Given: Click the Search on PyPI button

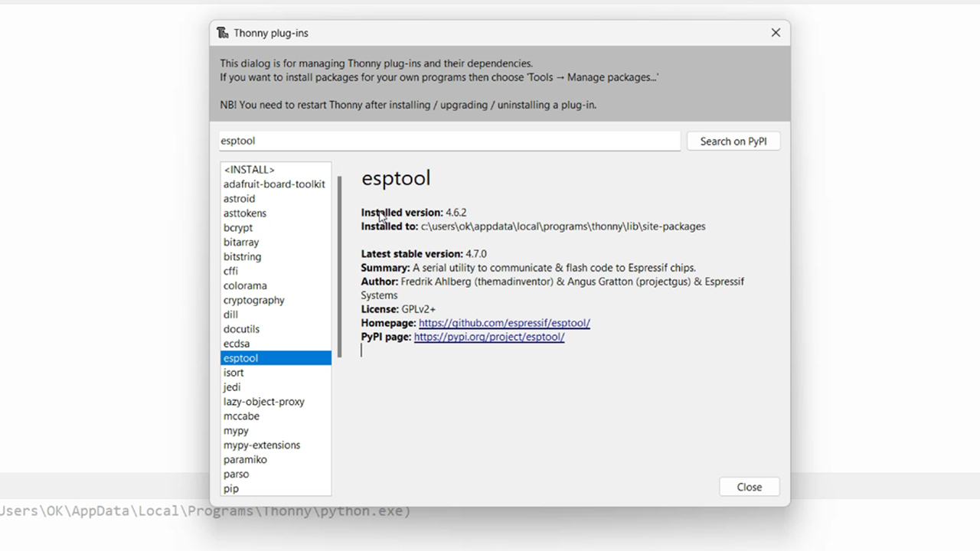Looking at the screenshot, I should coord(733,141).
